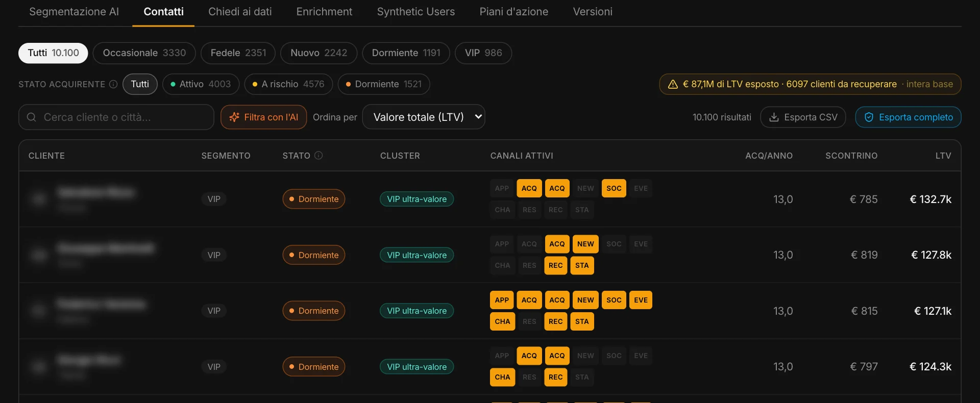Image resolution: width=980 pixels, height=403 pixels.
Task: Open the Synthetic Users tab
Action: pyautogui.click(x=416, y=12)
